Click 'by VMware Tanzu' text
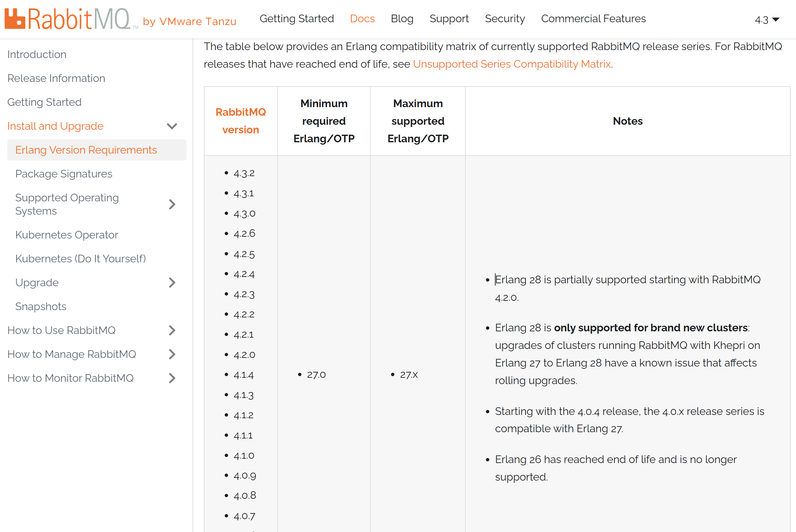 coord(189,21)
